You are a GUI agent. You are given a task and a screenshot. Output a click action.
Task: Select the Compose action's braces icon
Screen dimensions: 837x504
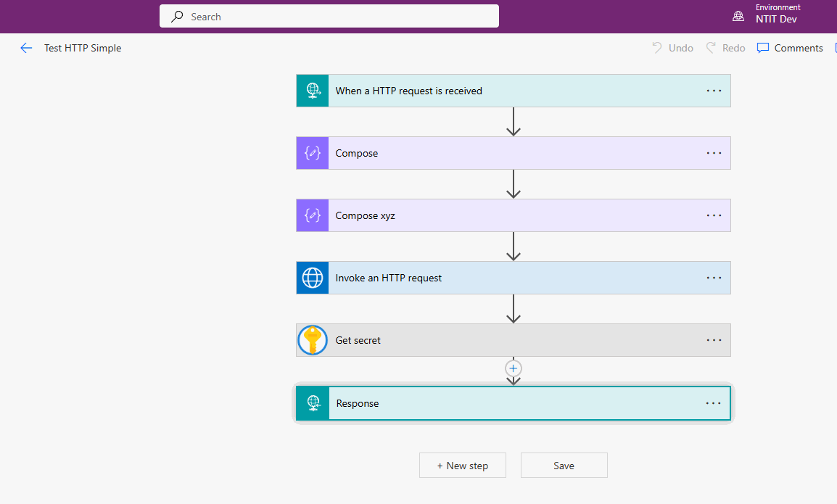[312, 153]
